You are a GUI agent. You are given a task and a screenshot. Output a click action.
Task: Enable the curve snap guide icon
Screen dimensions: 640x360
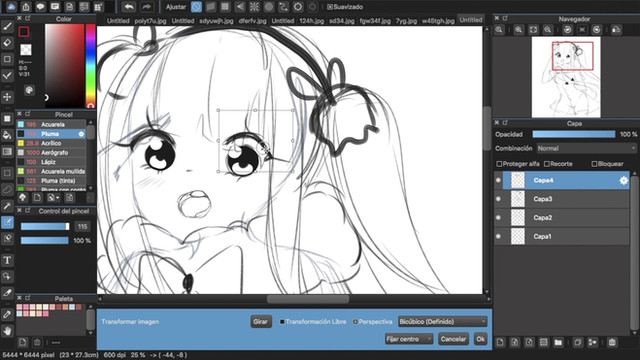click(283, 7)
